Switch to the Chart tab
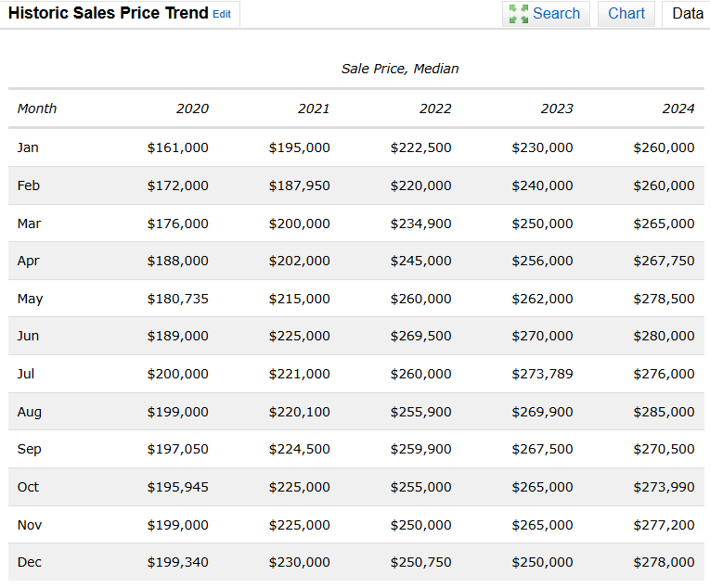The width and height of the screenshot is (710, 588). click(x=626, y=14)
